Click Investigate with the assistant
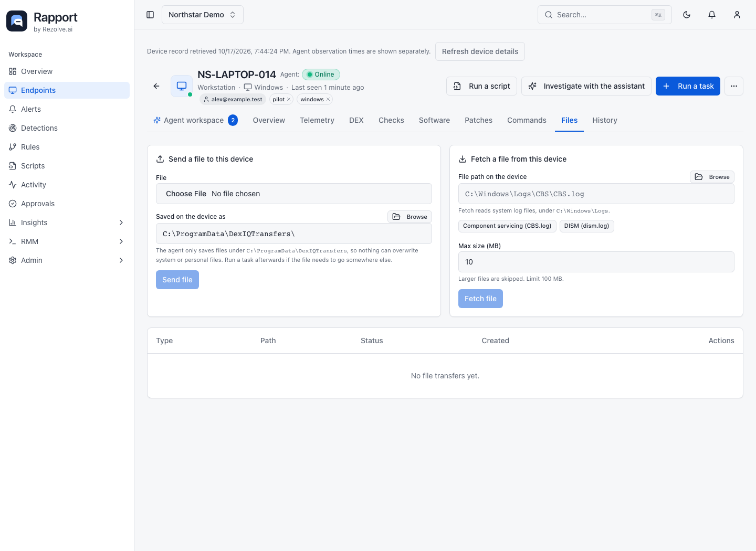Screen dimensions: 756x551 586,86
